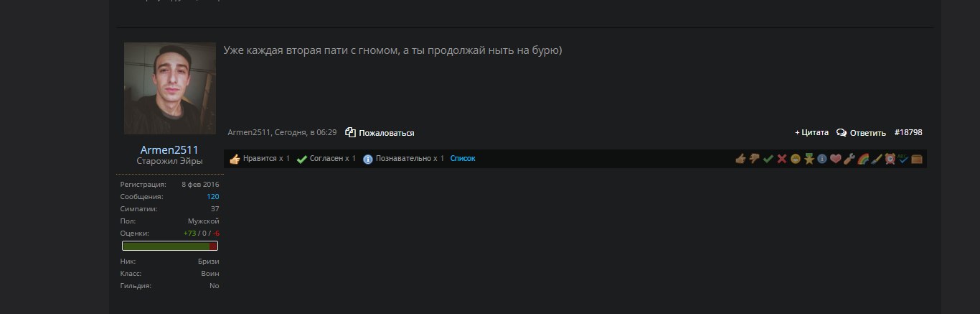
Task: Rate post with thumbs-up icon
Action: (740, 159)
